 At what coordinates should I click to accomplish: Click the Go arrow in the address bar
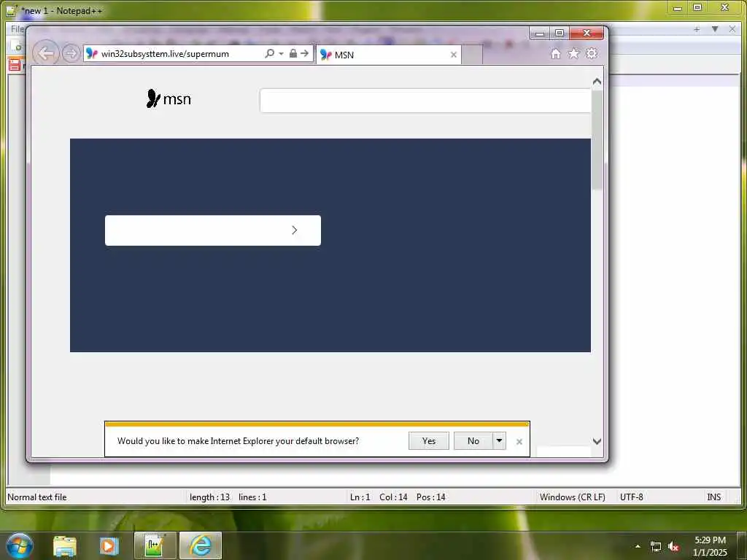pos(305,53)
